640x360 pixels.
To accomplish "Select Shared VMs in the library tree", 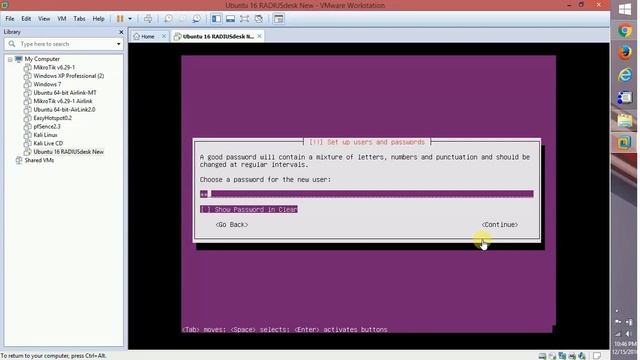I will [39, 160].
